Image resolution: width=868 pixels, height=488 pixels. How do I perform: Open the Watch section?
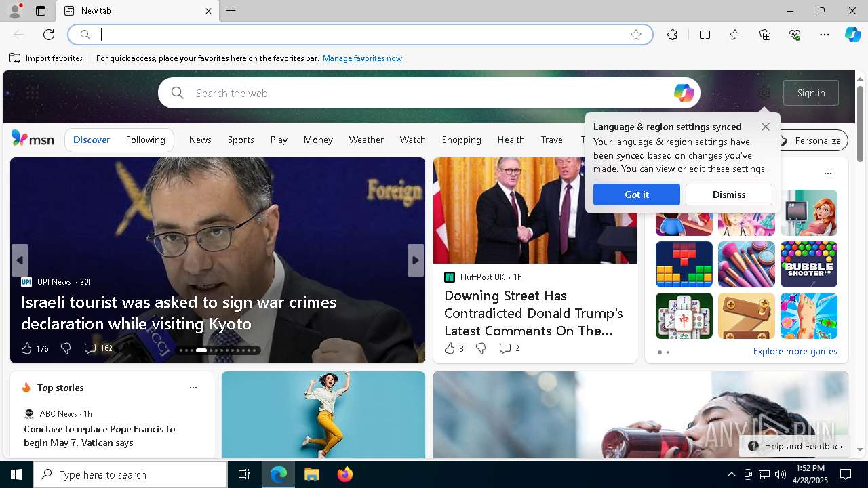point(412,140)
